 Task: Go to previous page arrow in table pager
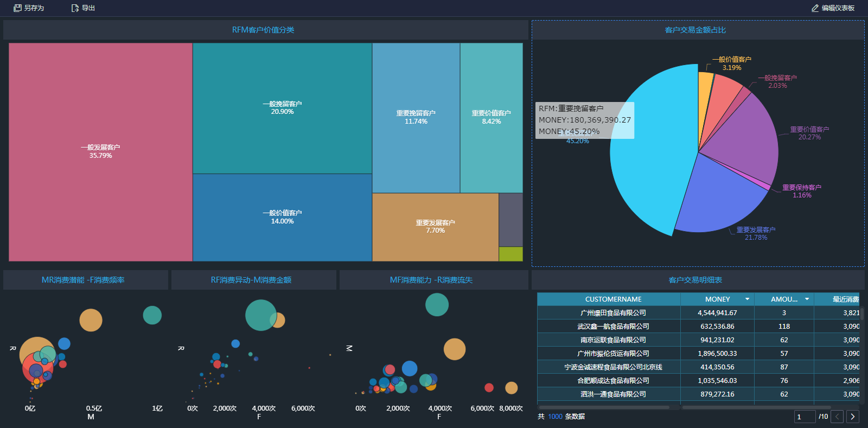[838, 417]
